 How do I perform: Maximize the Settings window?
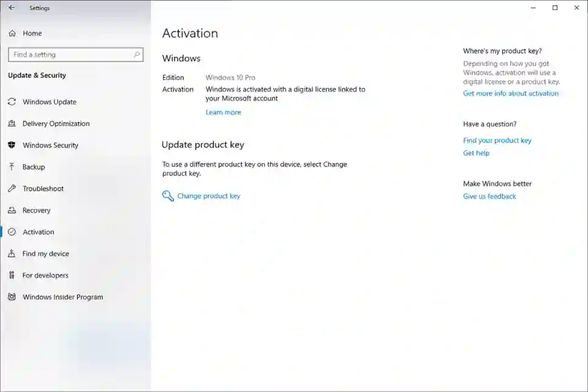tap(555, 7)
